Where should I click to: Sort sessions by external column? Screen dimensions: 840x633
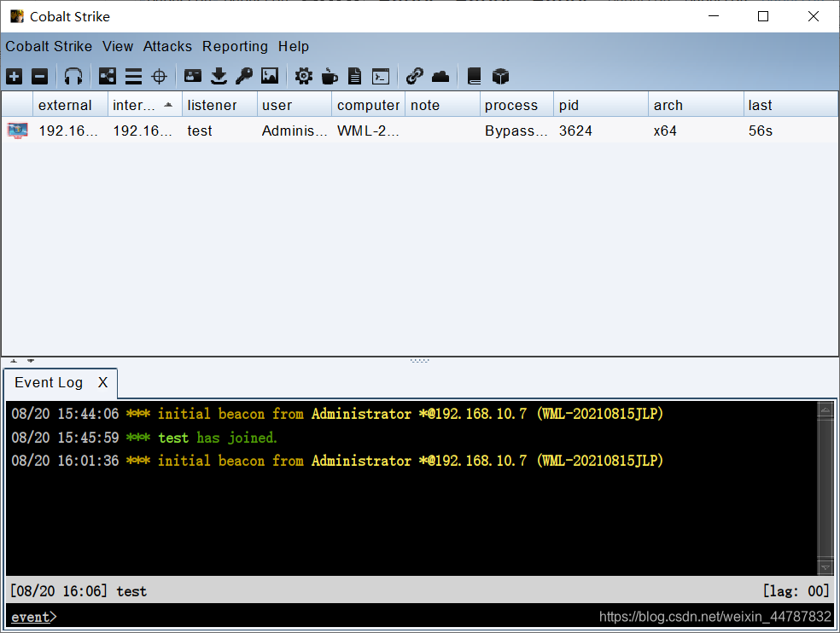coord(70,105)
